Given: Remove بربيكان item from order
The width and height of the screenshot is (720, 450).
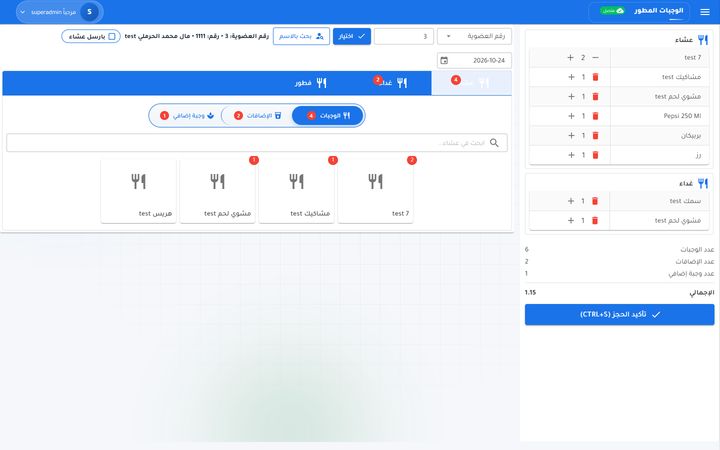Looking at the screenshot, I should (595, 135).
